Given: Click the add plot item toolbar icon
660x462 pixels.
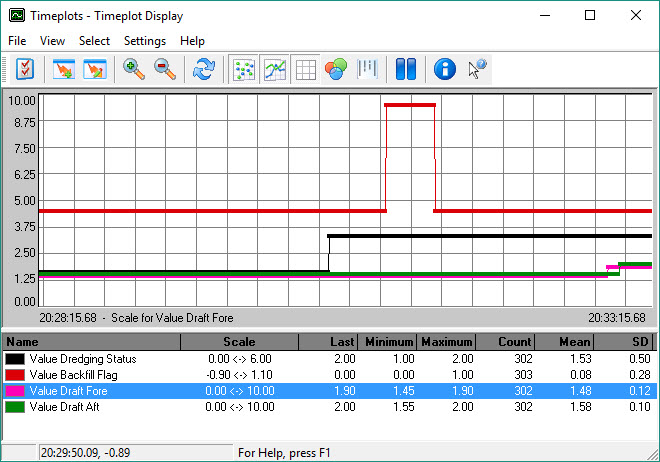Looking at the screenshot, I should click(64, 69).
